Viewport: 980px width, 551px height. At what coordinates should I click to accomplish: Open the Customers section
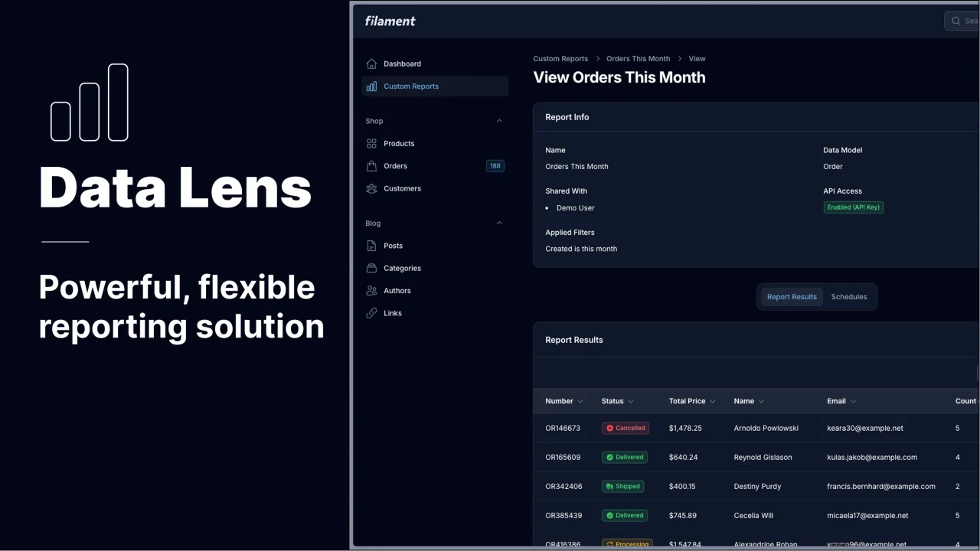click(401, 188)
